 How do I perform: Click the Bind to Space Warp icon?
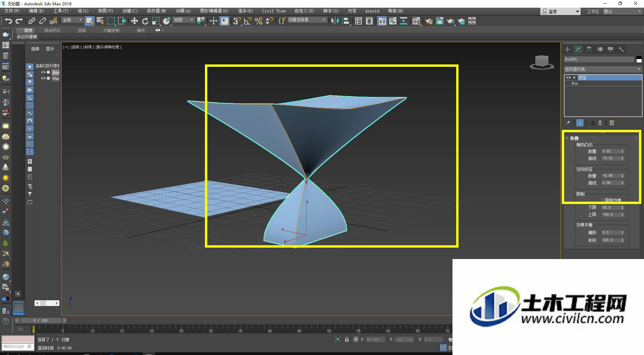coord(53,21)
